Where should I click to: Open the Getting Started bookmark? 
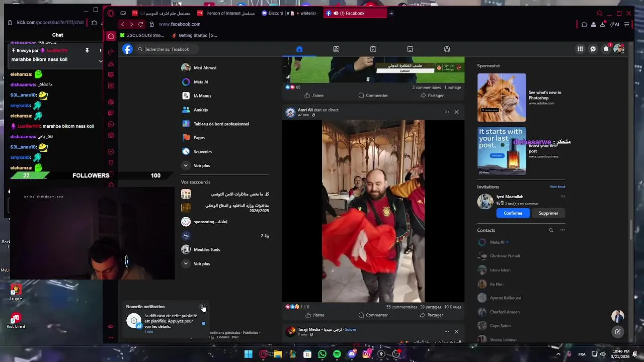(x=195, y=36)
